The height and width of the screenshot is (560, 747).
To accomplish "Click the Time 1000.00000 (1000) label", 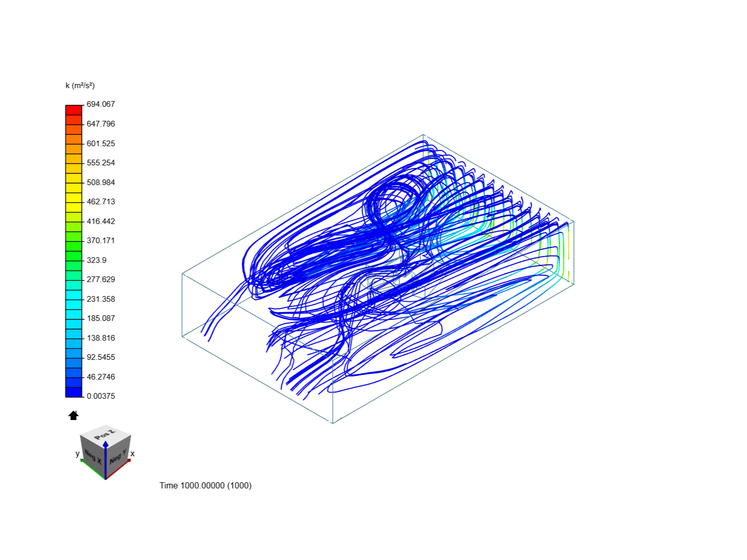I will pyautogui.click(x=205, y=485).
